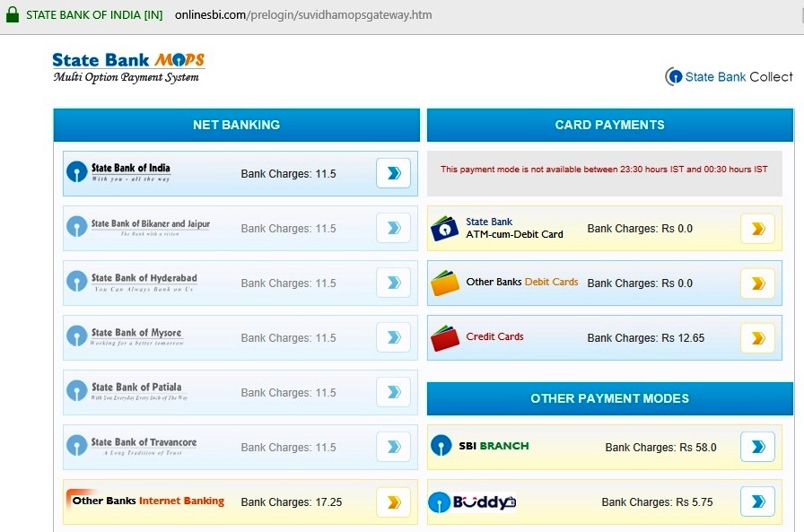Click the arrow button for State Bank of Patiala

point(393,392)
